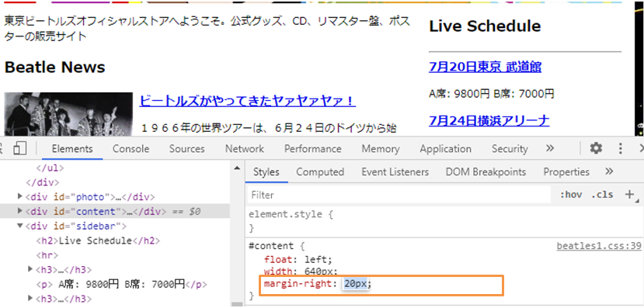
Task: Open ビートルズがやってきたヤァヤァヤァ！ article link
Action: 248,101
